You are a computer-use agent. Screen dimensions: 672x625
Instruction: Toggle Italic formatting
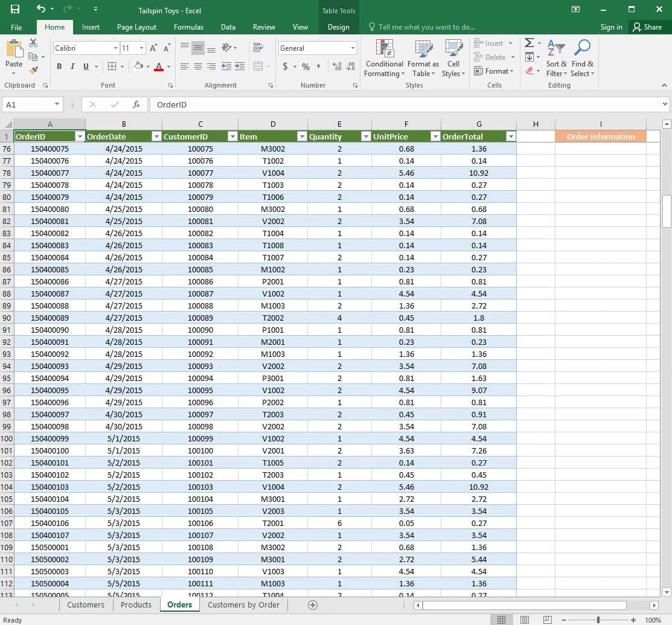coord(72,66)
